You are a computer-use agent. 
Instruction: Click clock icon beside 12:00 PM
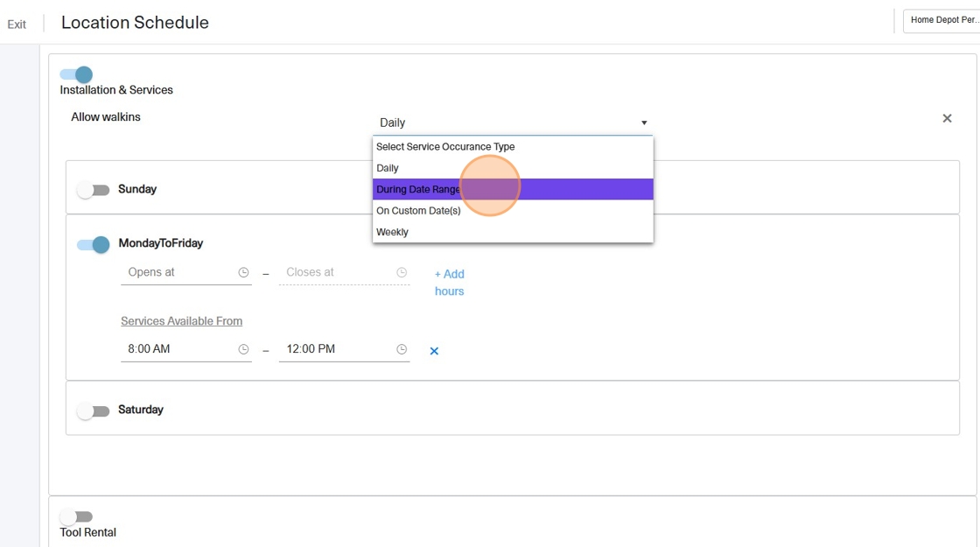point(402,349)
